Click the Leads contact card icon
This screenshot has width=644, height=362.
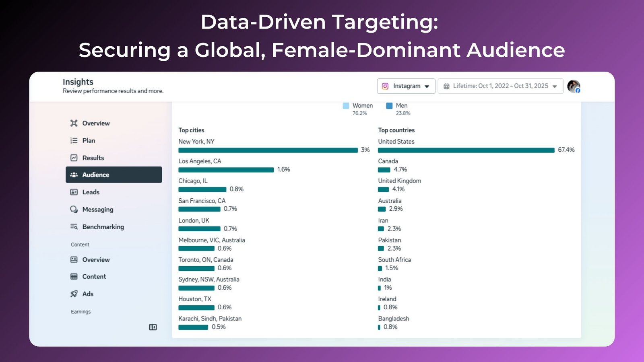tap(74, 192)
